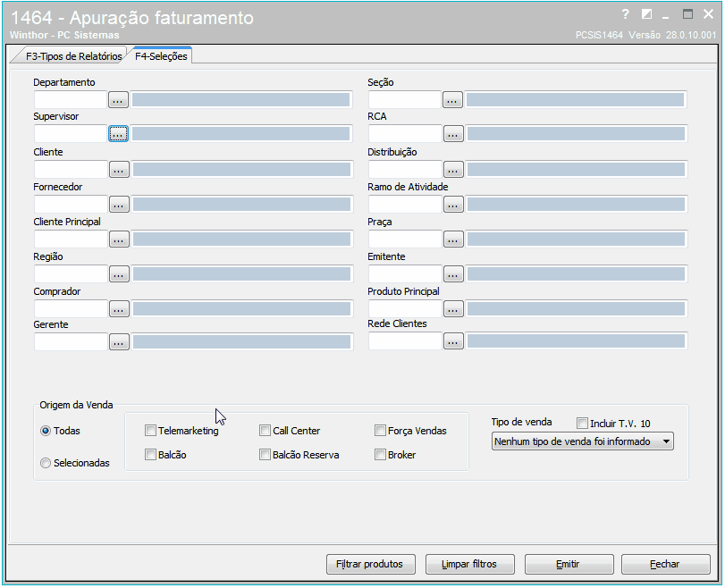Viewport: 725px width, 588px height.
Task: Focus the Fornecedor code input field
Action: coord(71,205)
